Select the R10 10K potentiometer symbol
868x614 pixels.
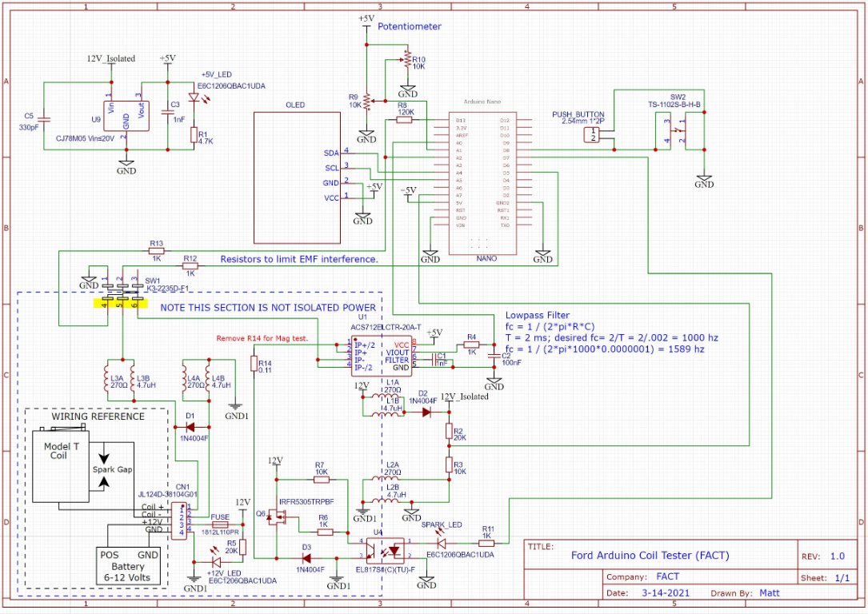405,60
